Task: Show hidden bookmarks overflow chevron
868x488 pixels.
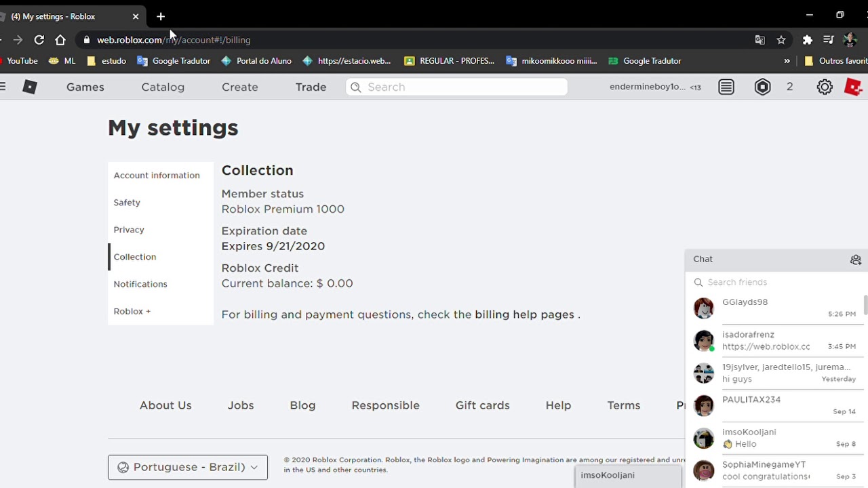Action: click(787, 61)
